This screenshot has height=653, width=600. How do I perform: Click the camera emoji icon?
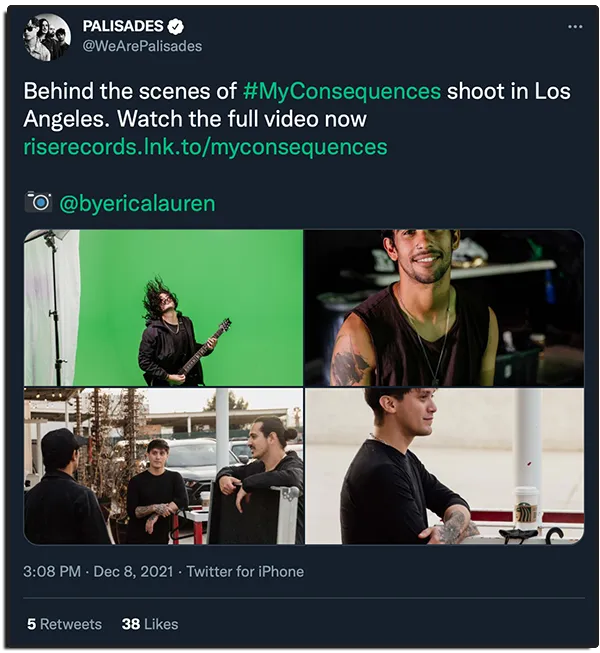tap(38, 203)
